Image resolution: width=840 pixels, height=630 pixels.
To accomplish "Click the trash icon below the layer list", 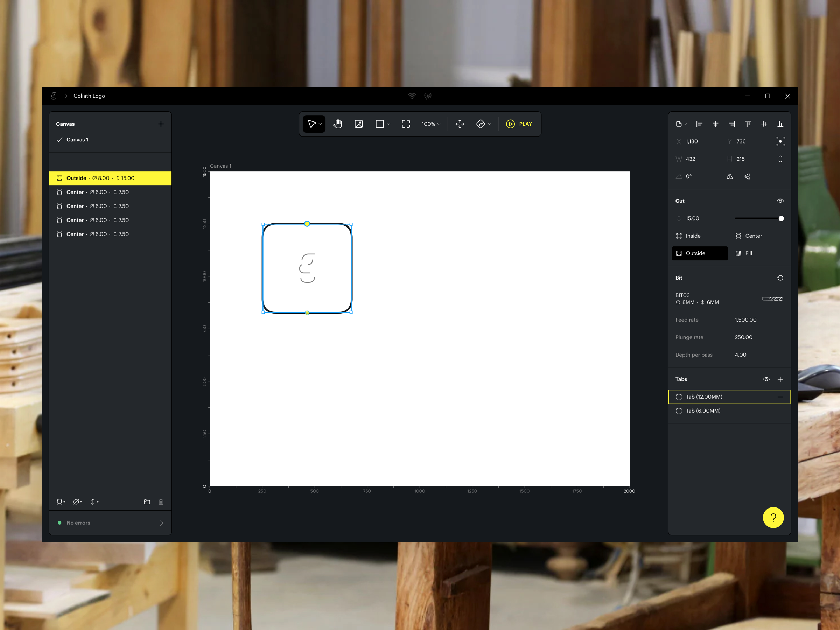I will 161,502.
